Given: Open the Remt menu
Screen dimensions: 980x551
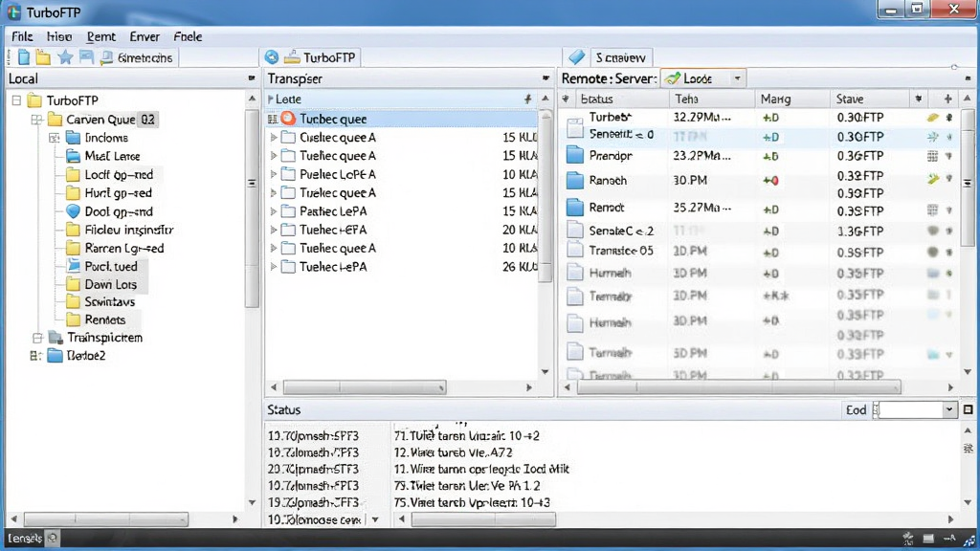Looking at the screenshot, I should (x=100, y=36).
